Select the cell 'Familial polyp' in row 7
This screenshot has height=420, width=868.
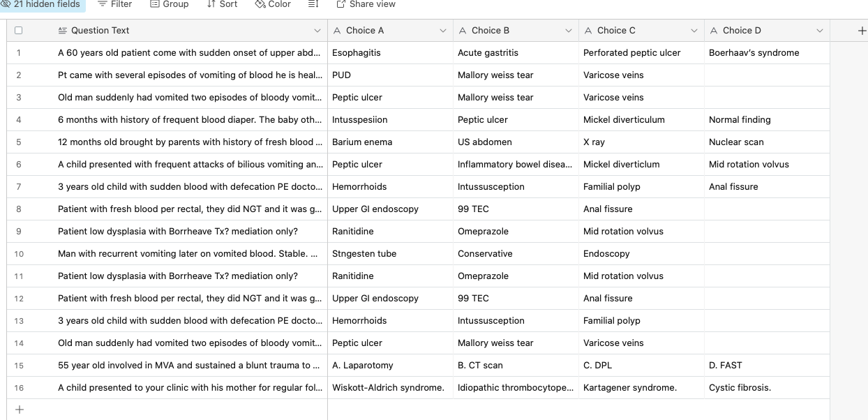click(x=641, y=187)
